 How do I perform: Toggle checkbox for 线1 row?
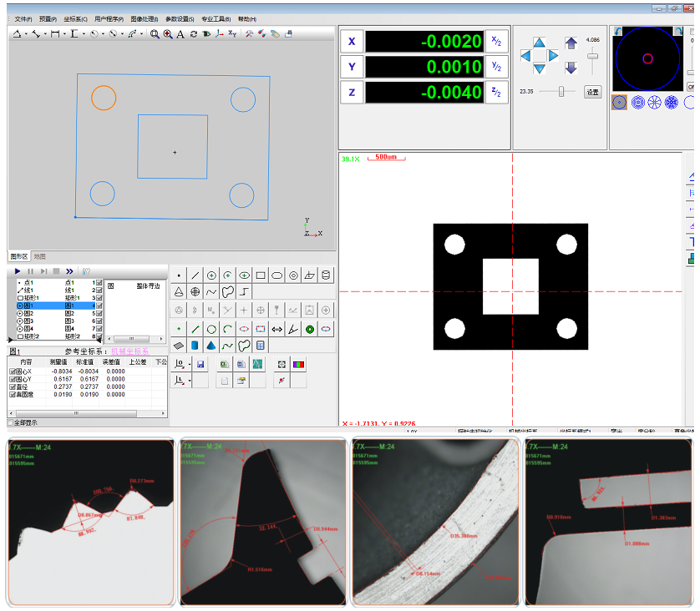(x=99, y=290)
